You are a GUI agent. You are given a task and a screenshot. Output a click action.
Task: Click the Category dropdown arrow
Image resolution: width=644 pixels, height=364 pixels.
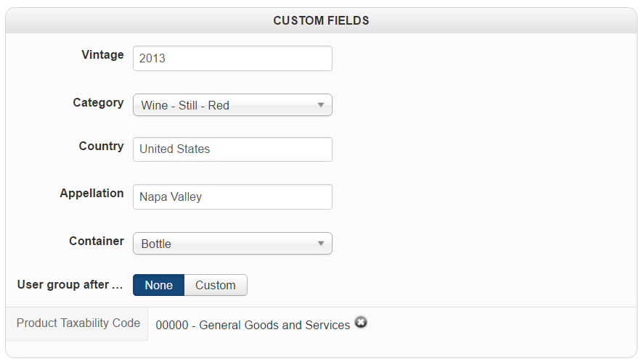(321, 105)
